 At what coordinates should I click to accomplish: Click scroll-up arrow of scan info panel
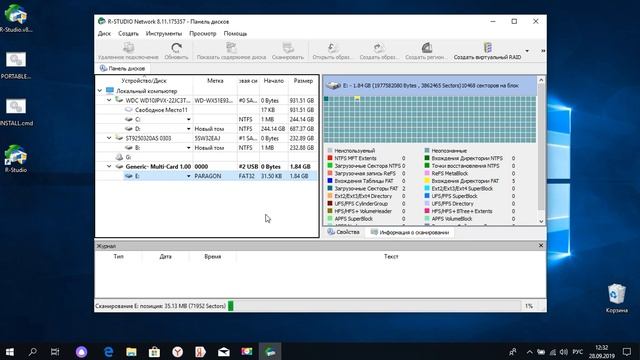[541, 80]
